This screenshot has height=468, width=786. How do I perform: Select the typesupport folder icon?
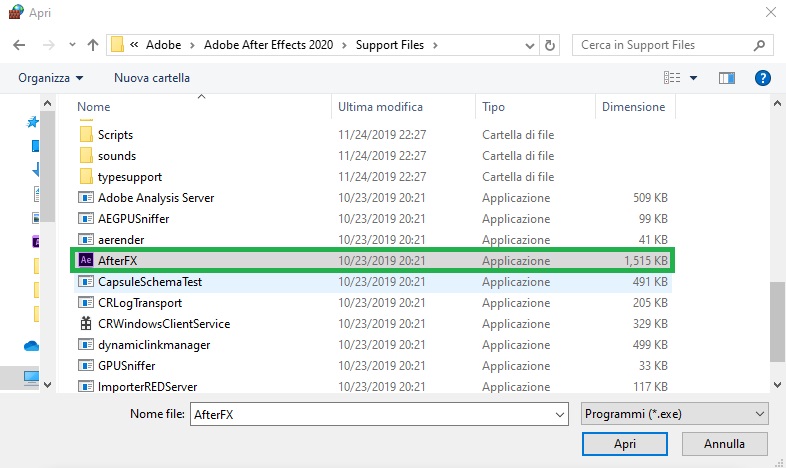click(86, 176)
